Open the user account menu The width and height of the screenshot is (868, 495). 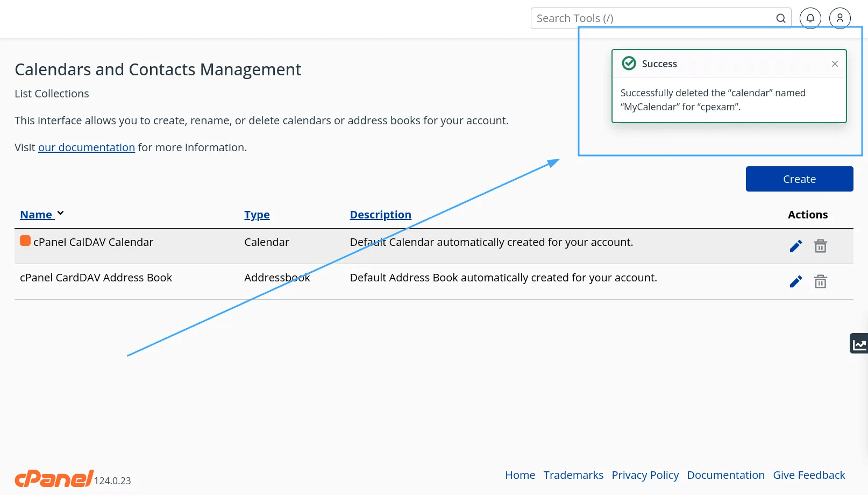[x=839, y=18]
